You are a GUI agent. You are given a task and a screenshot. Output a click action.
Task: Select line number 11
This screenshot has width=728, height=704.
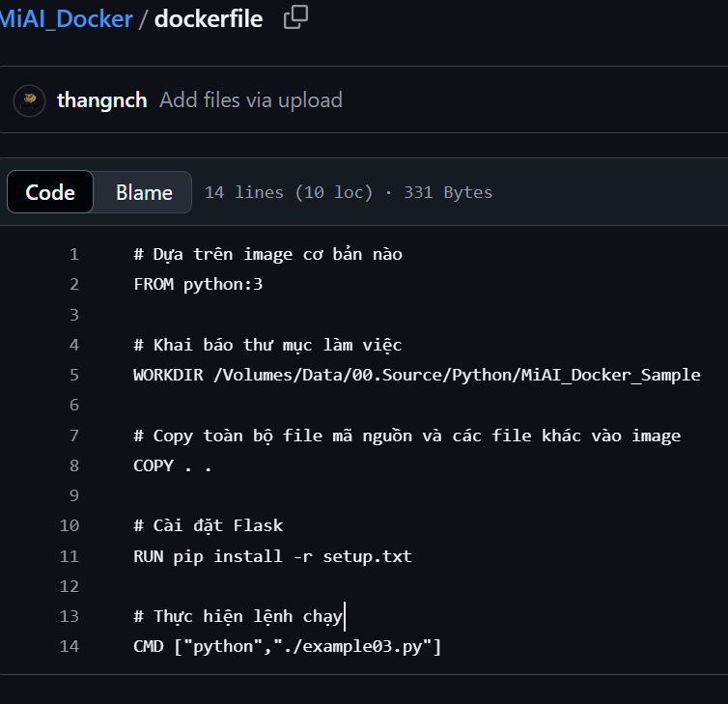click(x=70, y=556)
